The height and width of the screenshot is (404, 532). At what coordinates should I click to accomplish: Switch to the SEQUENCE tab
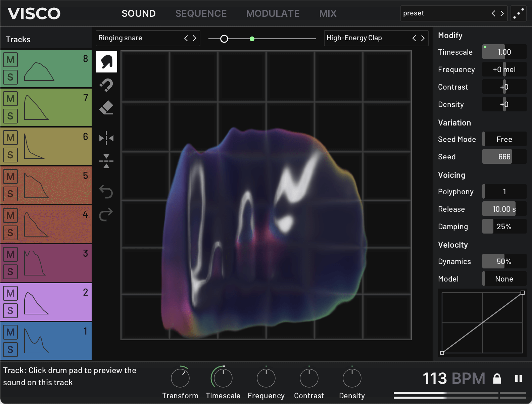(201, 13)
